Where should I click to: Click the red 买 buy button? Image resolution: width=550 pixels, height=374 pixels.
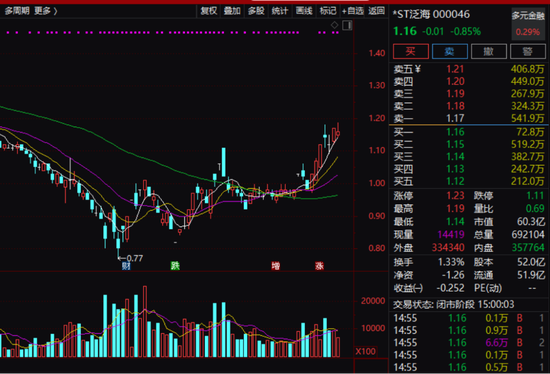[411, 52]
